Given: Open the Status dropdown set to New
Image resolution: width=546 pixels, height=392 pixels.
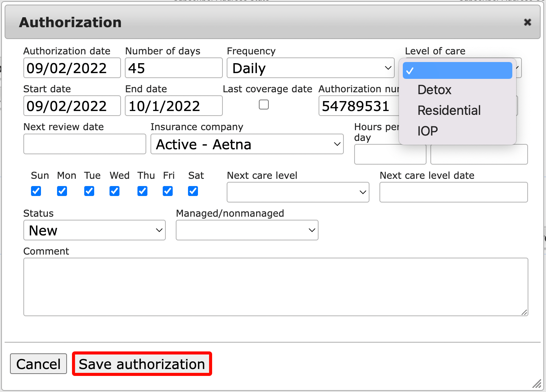Looking at the screenshot, I should pyautogui.click(x=94, y=230).
